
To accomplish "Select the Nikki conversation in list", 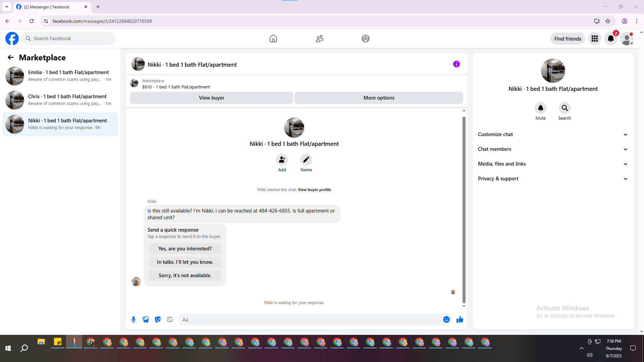I will click(60, 124).
